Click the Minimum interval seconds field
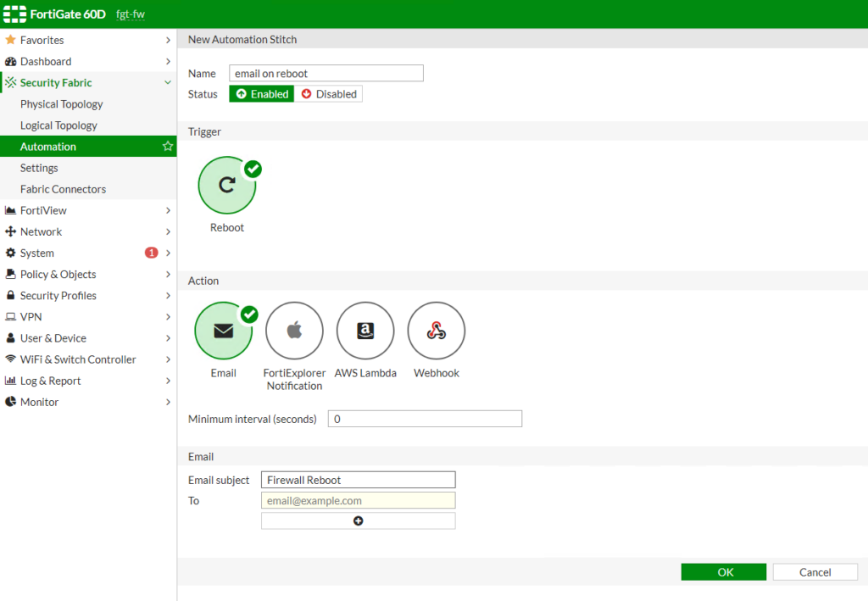868x601 pixels. tap(425, 419)
